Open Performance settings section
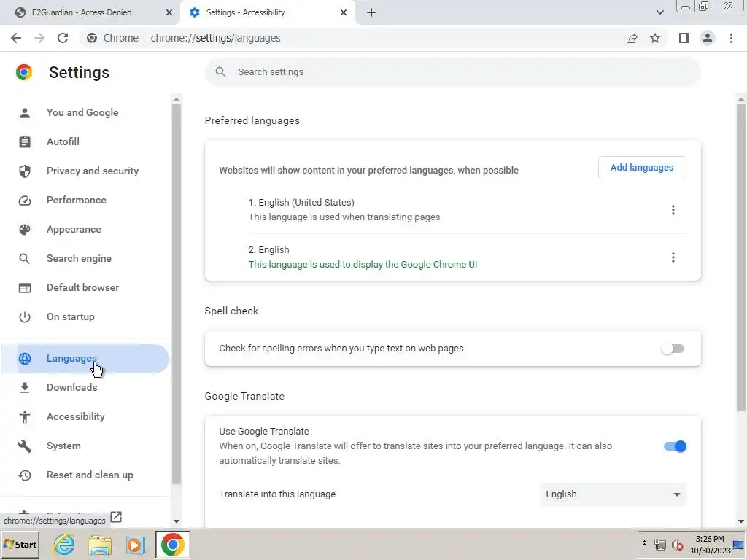This screenshot has height=560, width=747. [x=76, y=200]
